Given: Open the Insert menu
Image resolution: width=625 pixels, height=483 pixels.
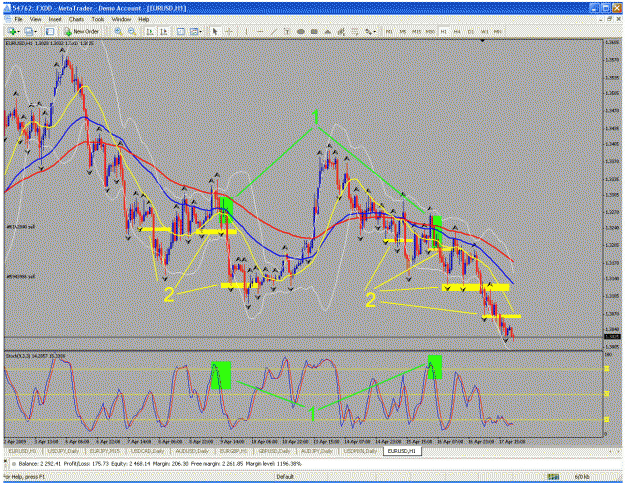Looking at the screenshot, I should (x=55, y=19).
